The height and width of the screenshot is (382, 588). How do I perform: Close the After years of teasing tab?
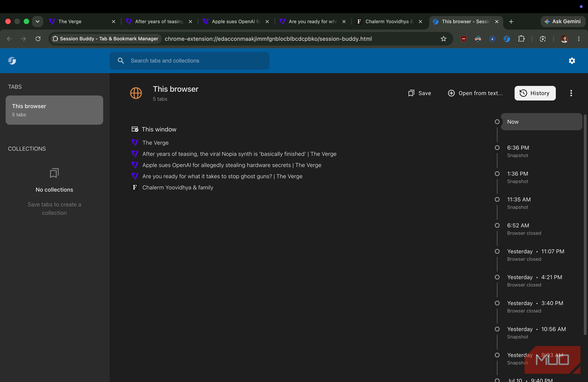[x=190, y=21]
